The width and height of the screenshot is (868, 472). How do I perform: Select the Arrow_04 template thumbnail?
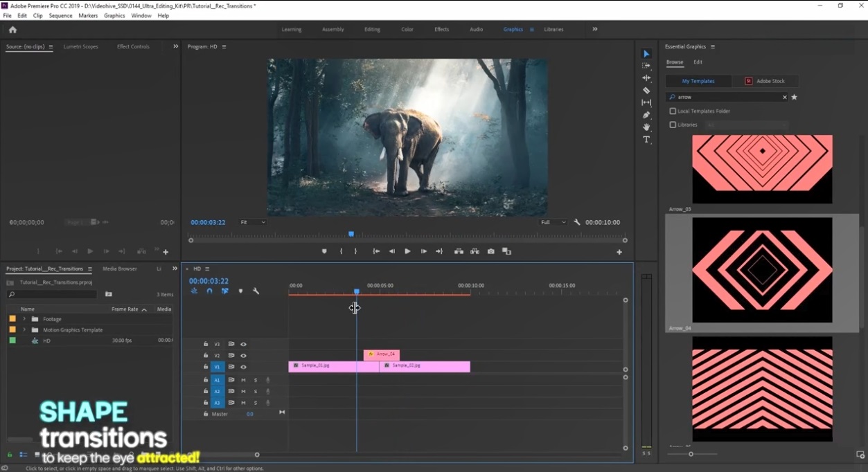(762, 270)
